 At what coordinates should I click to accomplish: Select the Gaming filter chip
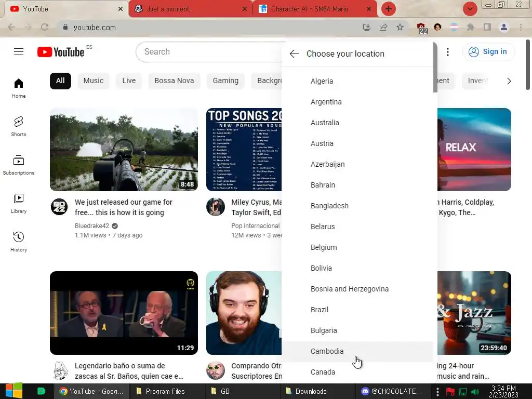click(225, 81)
